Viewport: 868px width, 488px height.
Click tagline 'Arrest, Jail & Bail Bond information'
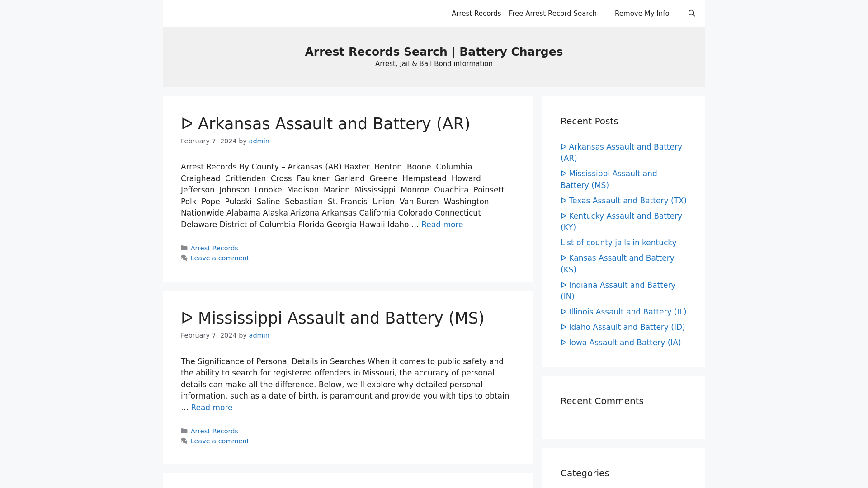pos(434,64)
